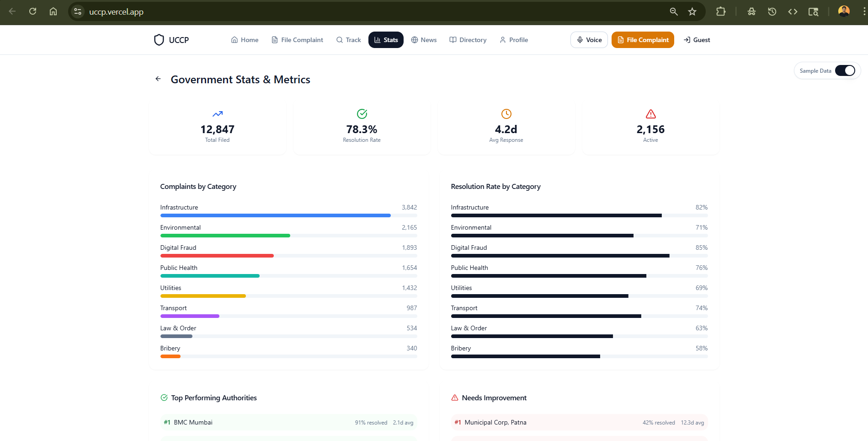Click the green check icon beside Top Performing Authorities
The height and width of the screenshot is (441, 868).
tap(164, 398)
